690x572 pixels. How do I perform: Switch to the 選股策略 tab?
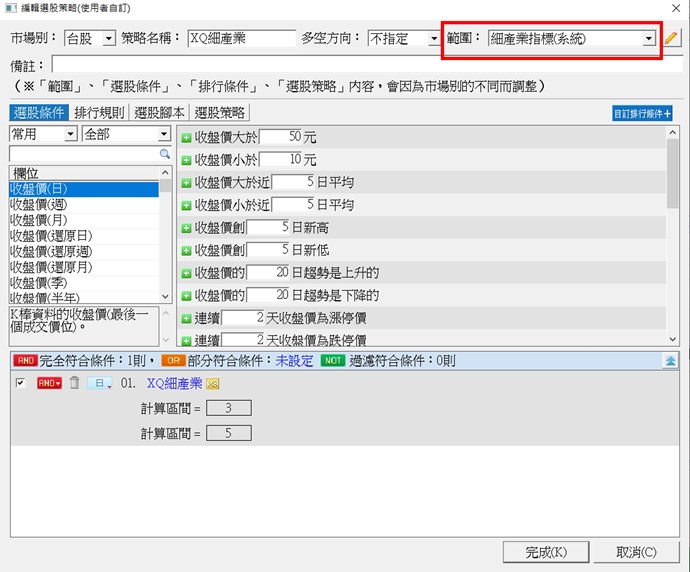[220, 113]
